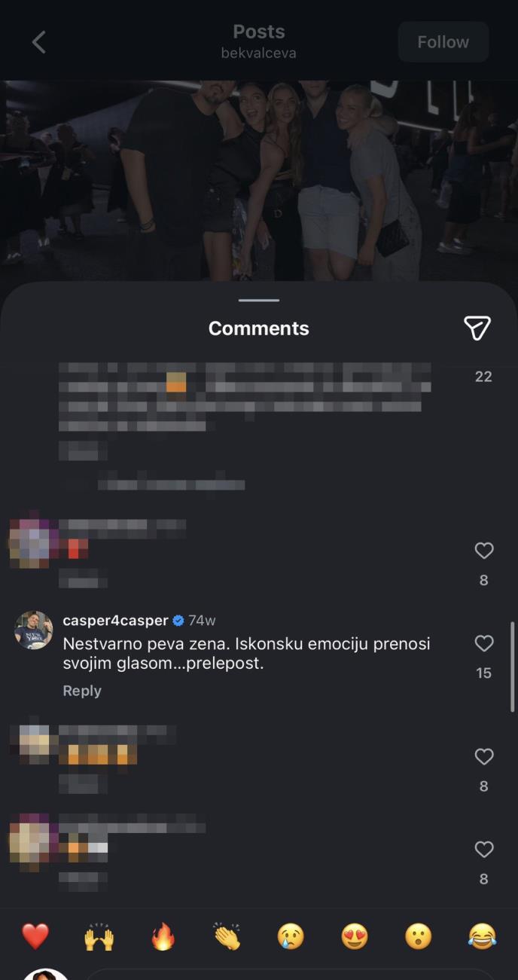
Task: Insert the clapping hands emoji
Action: click(227, 936)
